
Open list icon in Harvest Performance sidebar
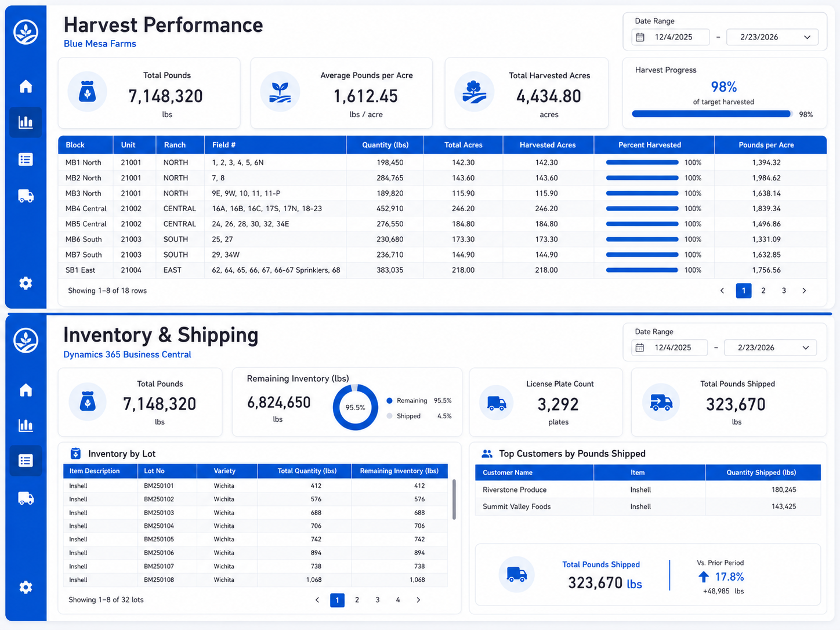[26, 160]
